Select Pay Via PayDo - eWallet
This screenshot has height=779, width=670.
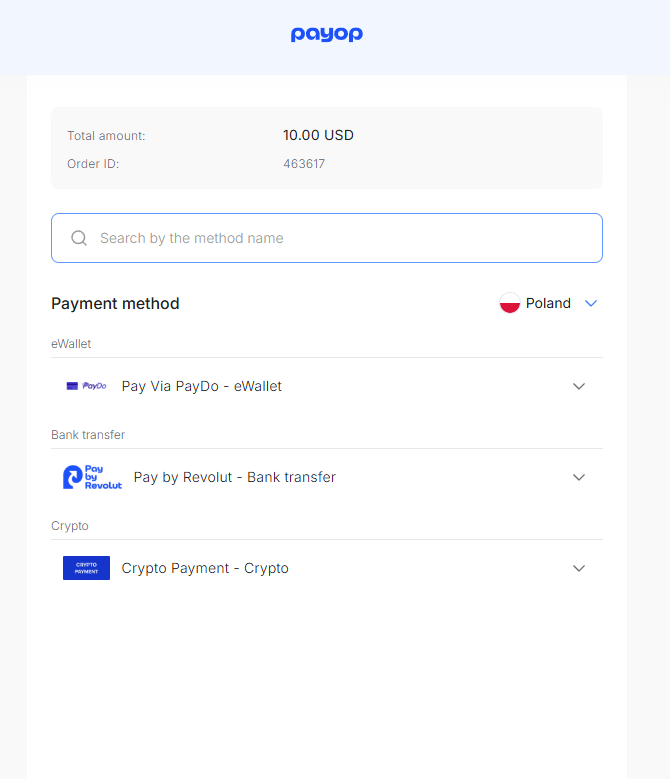(327, 386)
